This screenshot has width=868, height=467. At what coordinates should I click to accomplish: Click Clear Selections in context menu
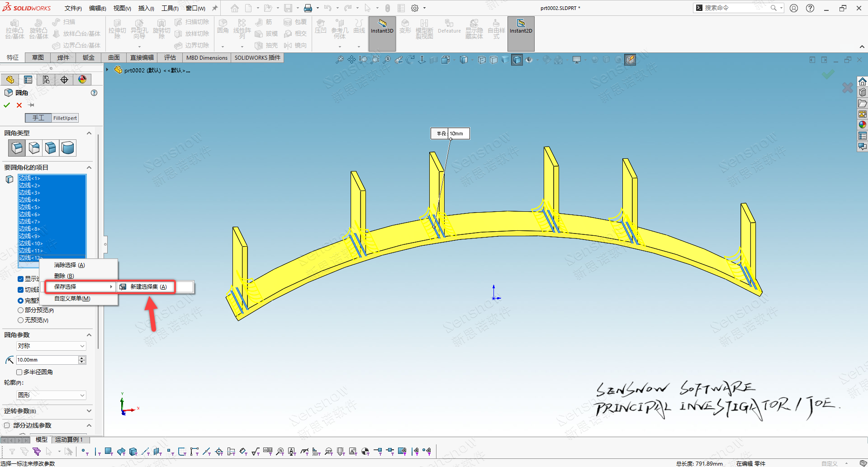pos(70,265)
